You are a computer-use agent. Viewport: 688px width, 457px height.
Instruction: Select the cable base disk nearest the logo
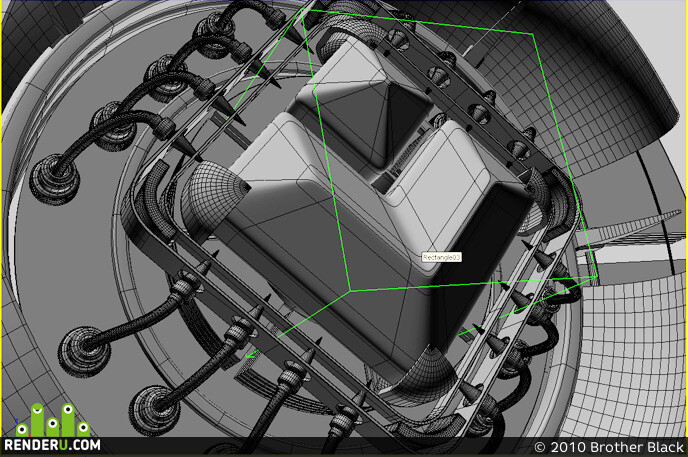(x=84, y=351)
